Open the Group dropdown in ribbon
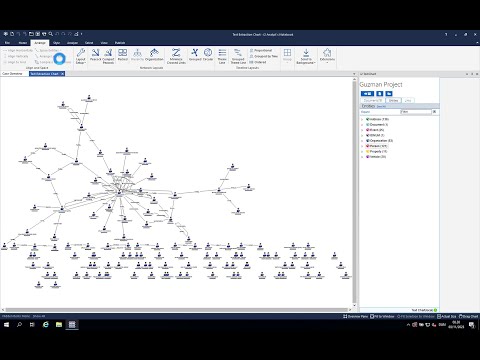The height and width of the screenshot is (360, 480). [287, 55]
